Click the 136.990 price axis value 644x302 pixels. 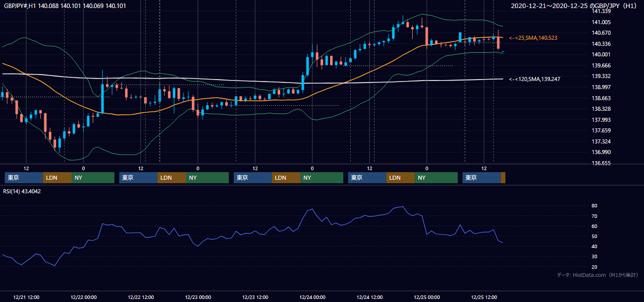click(602, 152)
